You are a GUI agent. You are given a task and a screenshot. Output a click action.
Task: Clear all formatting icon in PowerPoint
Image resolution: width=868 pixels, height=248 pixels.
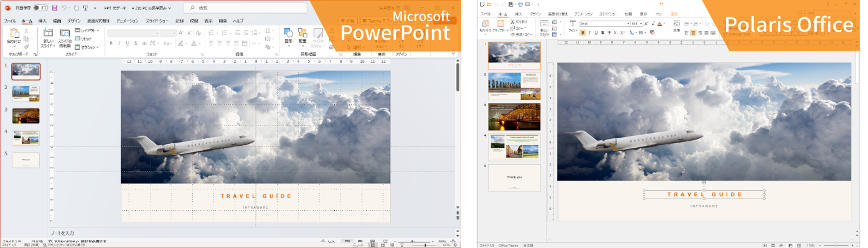(199, 33)
